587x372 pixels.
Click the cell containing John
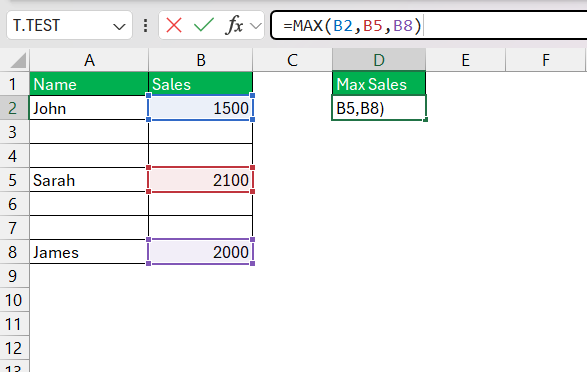click(89, 108)
